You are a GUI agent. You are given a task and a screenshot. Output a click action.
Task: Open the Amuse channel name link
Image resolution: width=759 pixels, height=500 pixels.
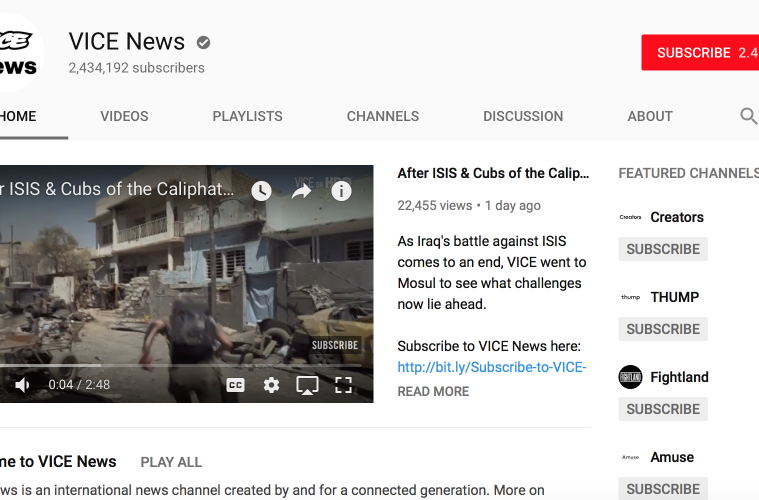coord(672,457)
